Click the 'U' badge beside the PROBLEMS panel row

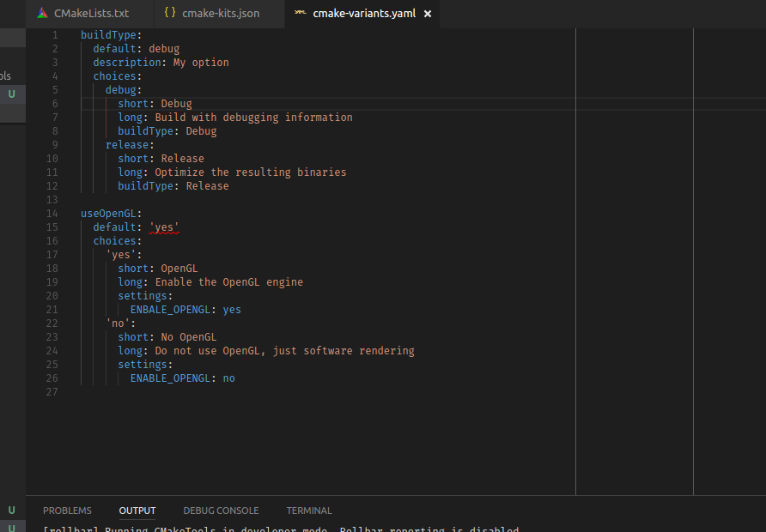11,510
